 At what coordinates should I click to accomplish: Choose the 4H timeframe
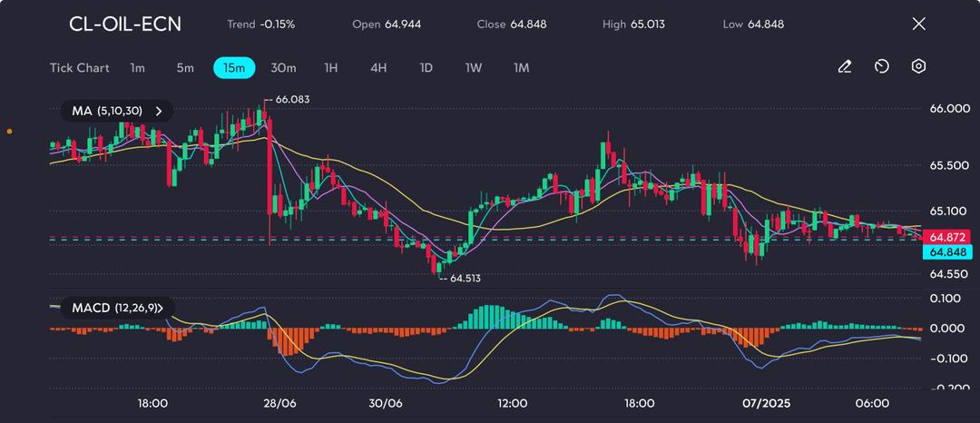click(x=378, y=68)
